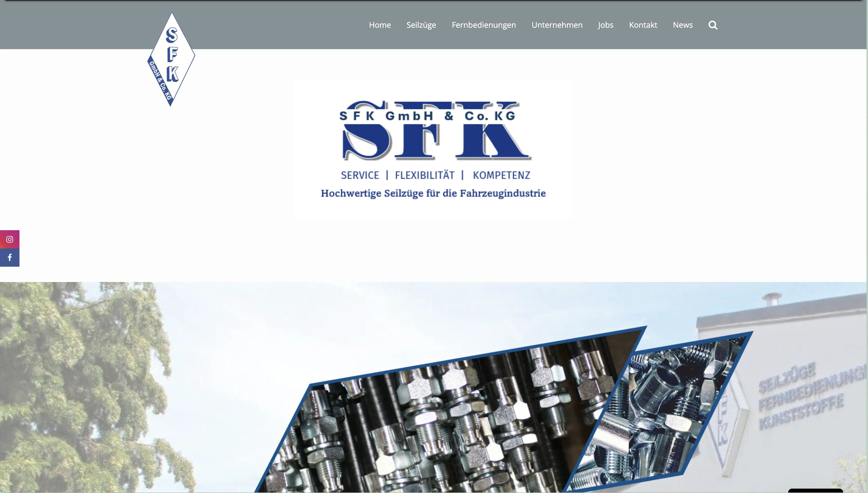The width and height of the screenshot is (868, 493).
Task: Select Home in the navigation bar
Action: click(380, 25)
